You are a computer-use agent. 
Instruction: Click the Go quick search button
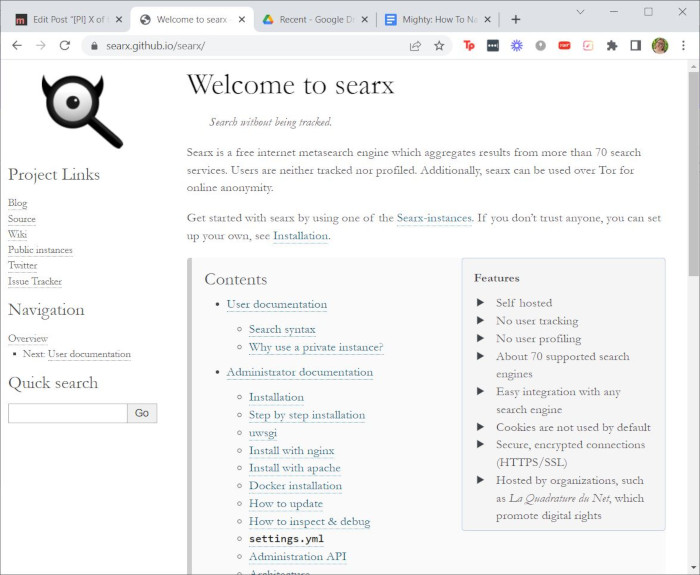(142, 413)
